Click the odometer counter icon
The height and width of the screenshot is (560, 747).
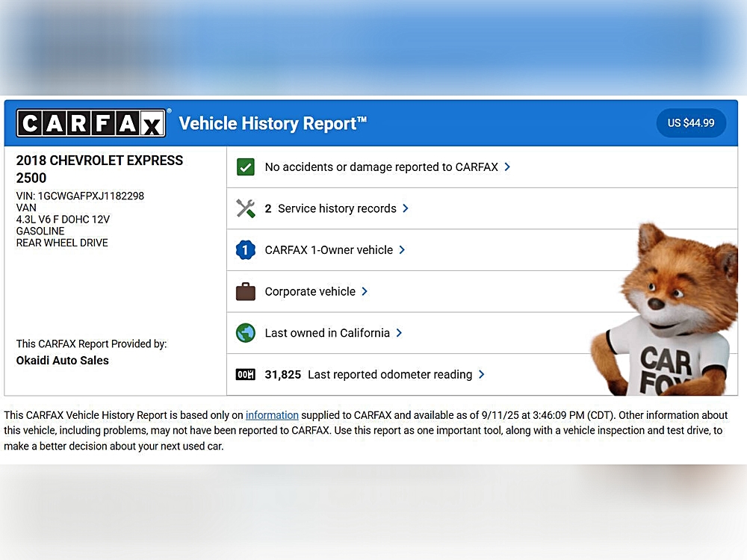pos(246,375)
